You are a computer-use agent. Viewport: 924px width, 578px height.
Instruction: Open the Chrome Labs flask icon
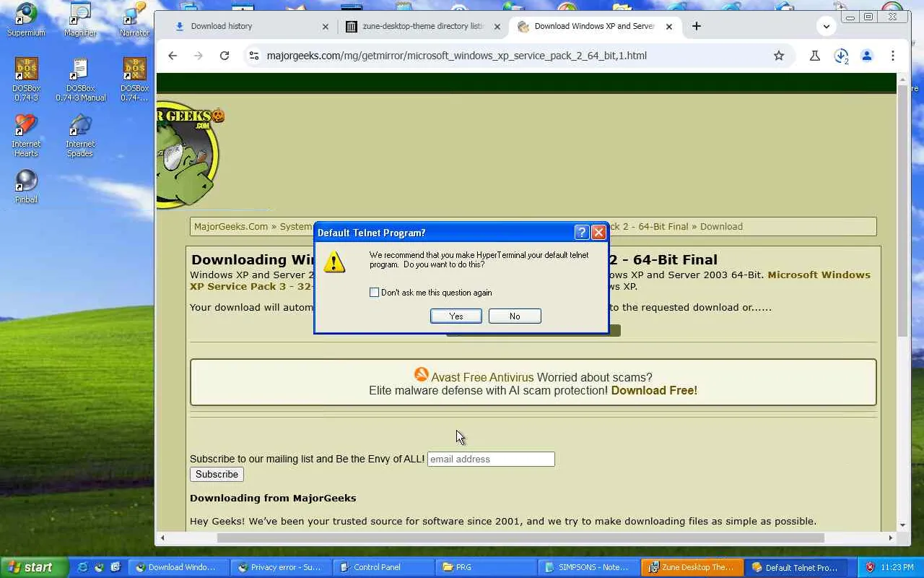815,56
